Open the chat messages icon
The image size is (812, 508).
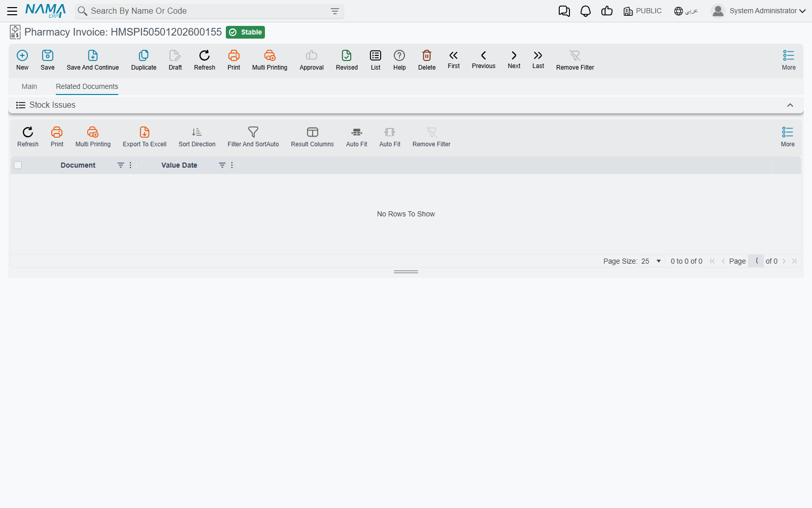coord(564,11)
